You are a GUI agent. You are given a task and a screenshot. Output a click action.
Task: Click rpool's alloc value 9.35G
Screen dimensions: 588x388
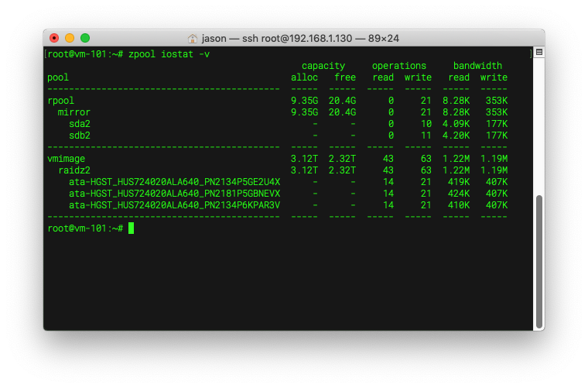click(305, 101)
